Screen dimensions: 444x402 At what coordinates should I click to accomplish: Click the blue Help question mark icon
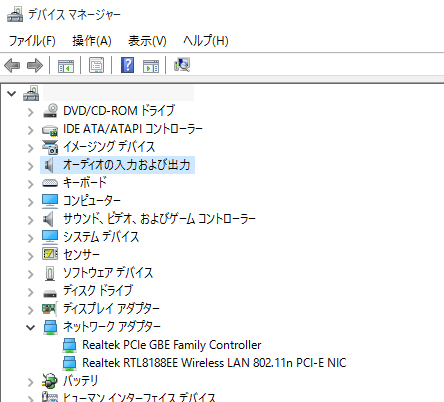(x=127, y=65)
